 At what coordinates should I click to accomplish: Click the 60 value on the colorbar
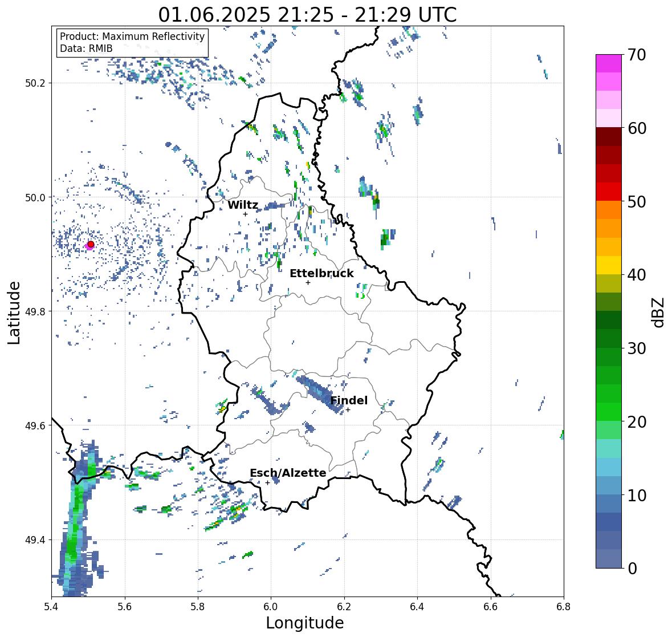pyautogui.click(x=637, y=128)
